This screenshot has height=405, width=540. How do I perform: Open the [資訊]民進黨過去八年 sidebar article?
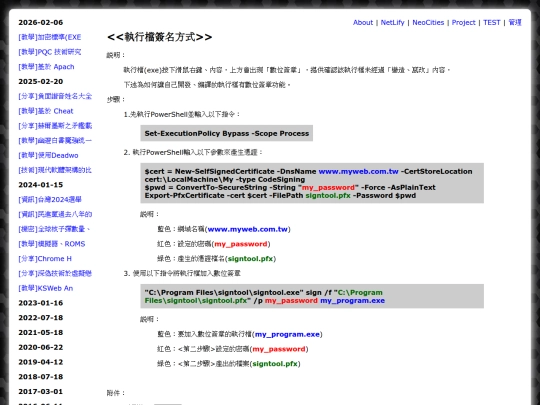[55, 214]
